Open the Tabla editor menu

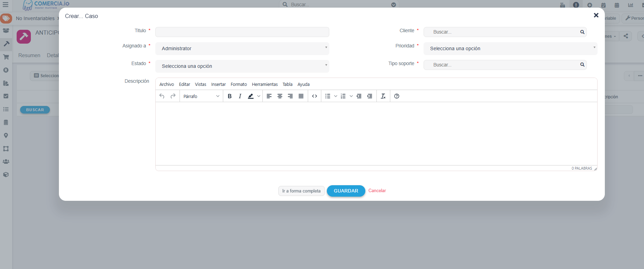point(287,84)
